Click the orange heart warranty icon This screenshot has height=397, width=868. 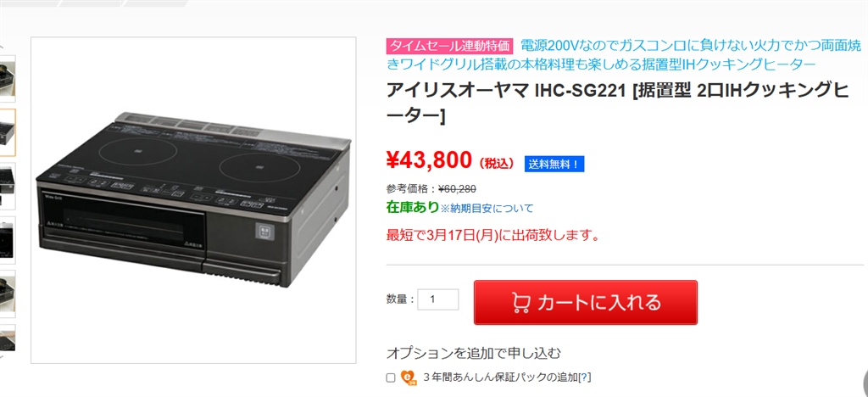tap(409, 377)
